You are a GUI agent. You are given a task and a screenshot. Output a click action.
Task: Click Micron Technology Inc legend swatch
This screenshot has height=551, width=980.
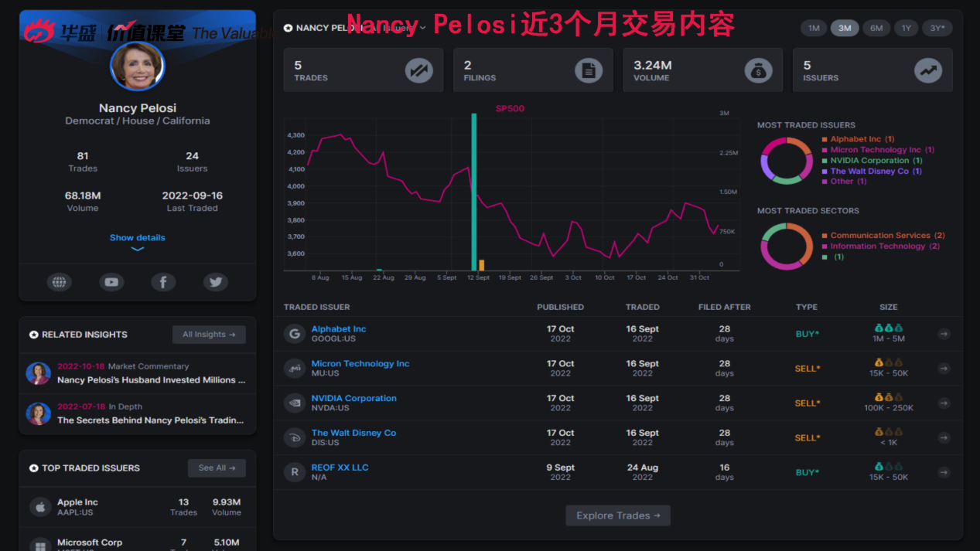point(825,151)
